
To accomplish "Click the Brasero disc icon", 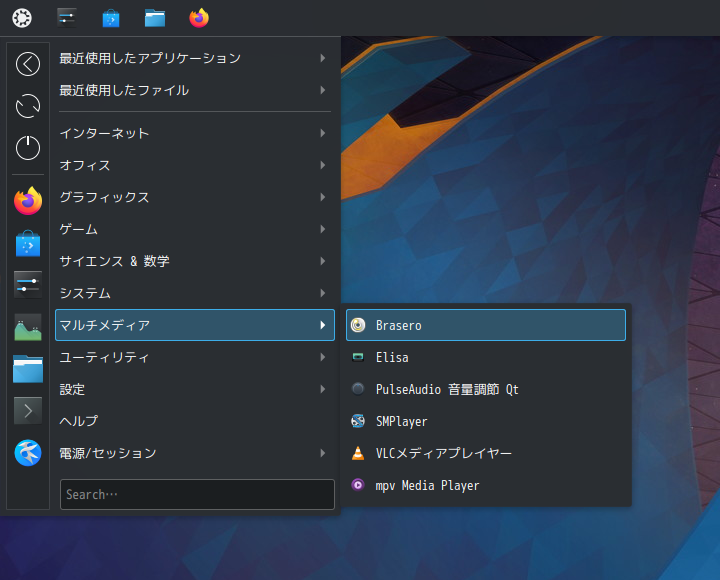I will (x=358, y=325).
